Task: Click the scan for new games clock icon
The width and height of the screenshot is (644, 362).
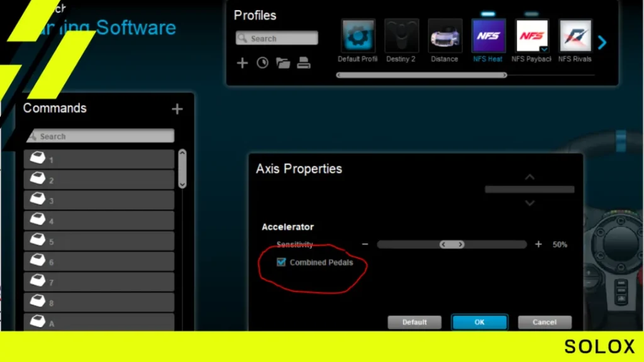Action: click(262, 63)
